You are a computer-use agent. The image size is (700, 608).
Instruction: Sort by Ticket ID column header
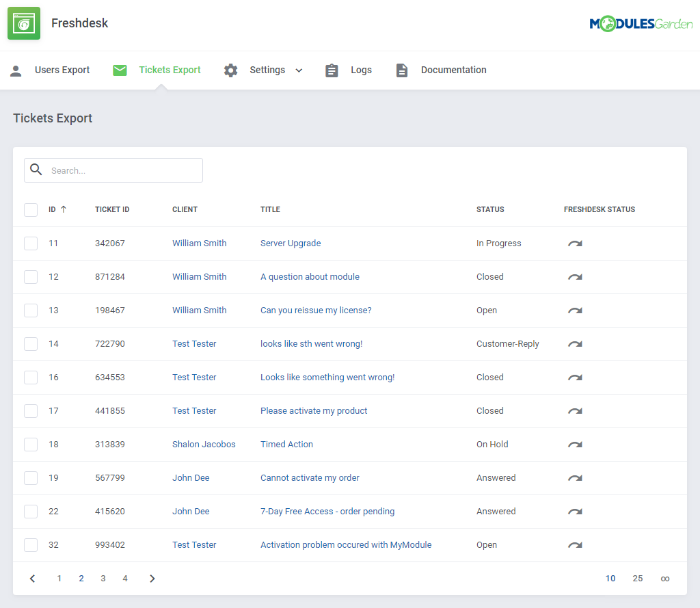click(x=112, y=209)
